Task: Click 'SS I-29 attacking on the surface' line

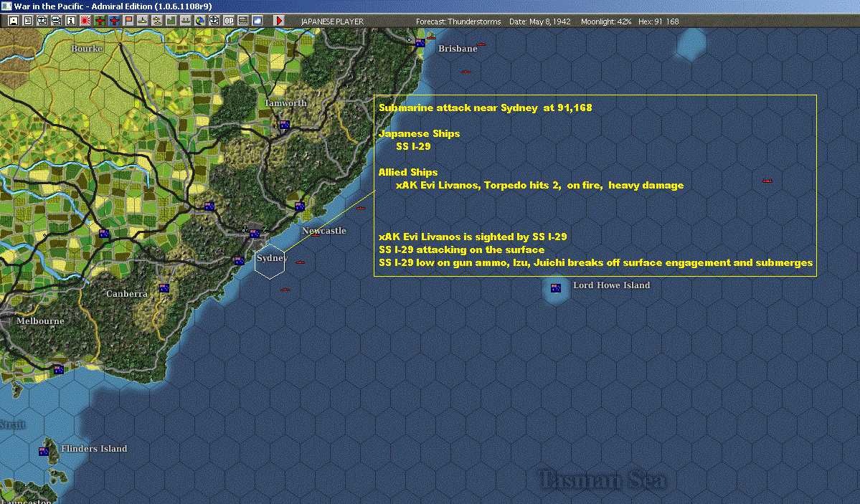Action: point(462,249)
